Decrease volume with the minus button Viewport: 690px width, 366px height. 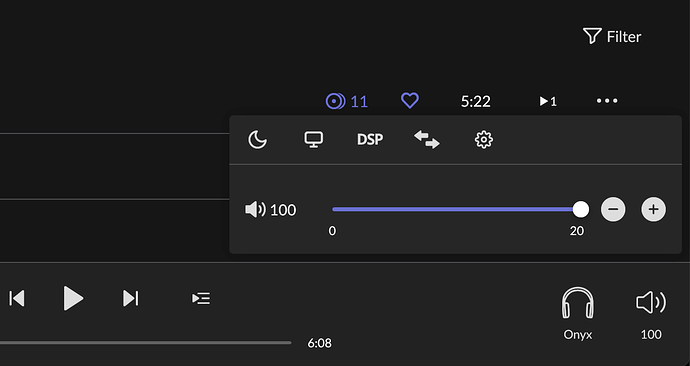[x=613, y=209]
